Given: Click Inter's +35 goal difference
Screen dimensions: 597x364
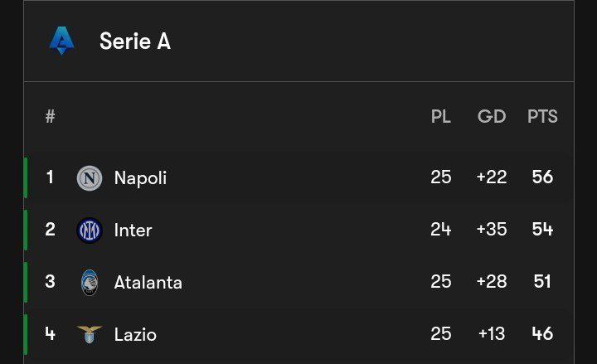Looking at the screenshot, I should [492, 229].
